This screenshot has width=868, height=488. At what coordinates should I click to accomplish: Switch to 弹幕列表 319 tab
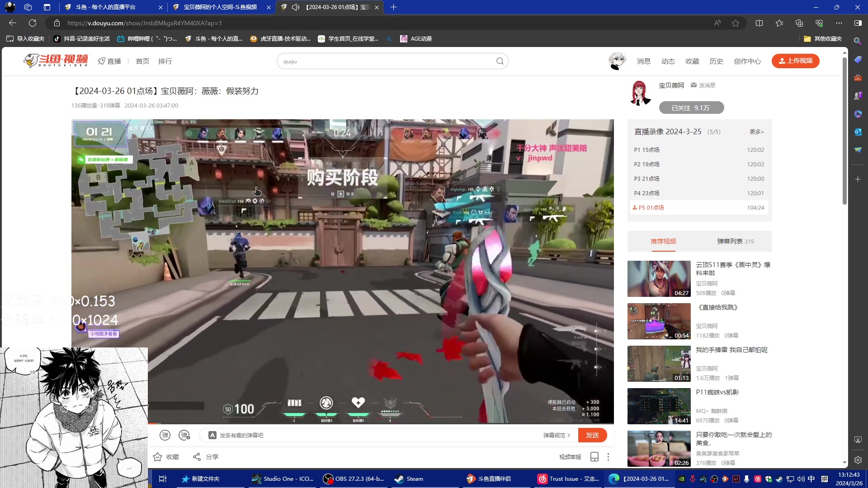point(736,241)
